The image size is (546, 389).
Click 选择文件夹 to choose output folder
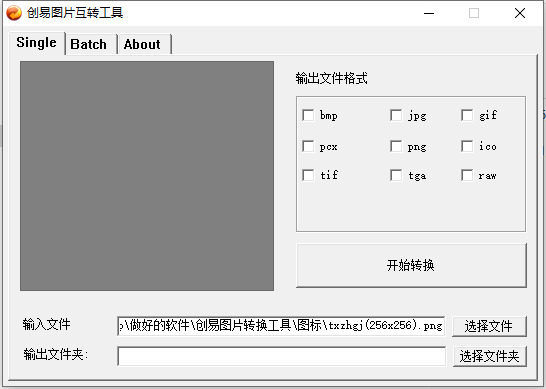tap(489, 356)
